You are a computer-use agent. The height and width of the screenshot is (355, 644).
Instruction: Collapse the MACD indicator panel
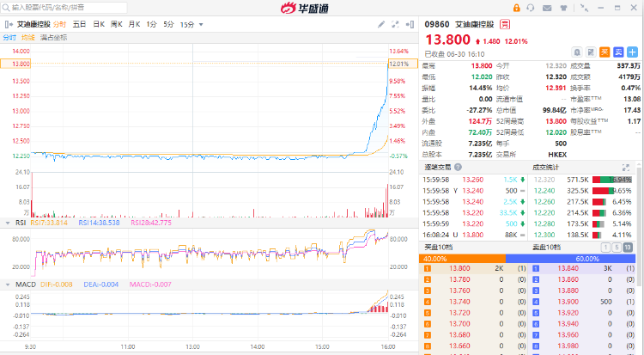click(8, 285)
